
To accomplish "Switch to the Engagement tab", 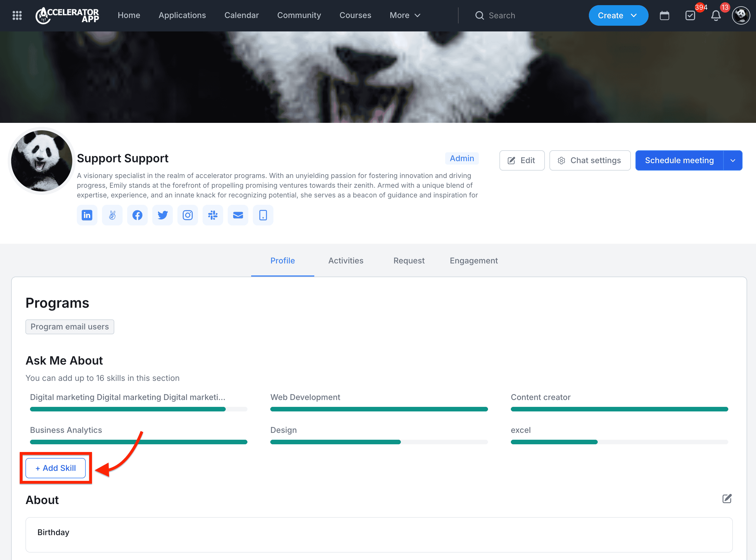I will coord(473,261).
